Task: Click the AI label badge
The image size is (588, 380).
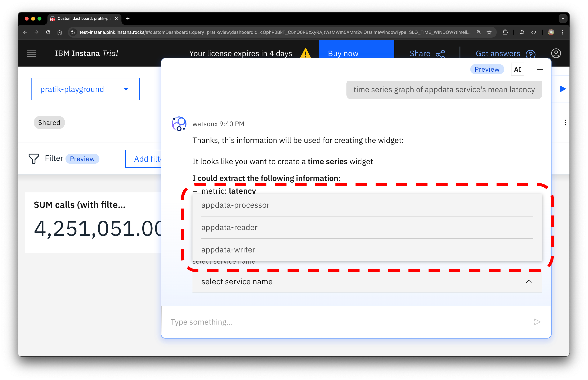Action: tap(517, 70)
